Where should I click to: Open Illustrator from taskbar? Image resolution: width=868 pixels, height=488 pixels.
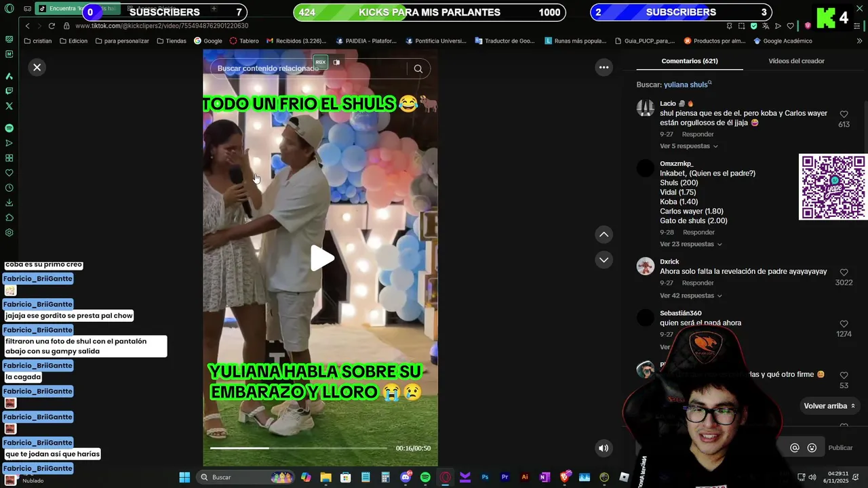click(524, 477)
